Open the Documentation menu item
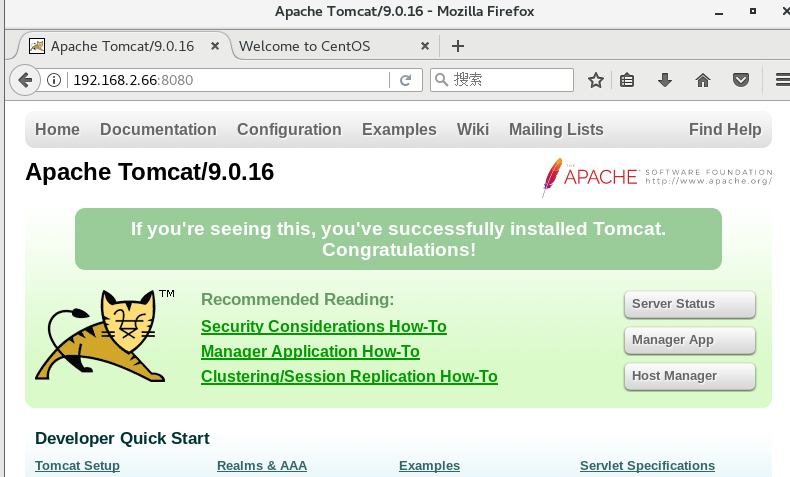This screenshot has width=790, height=477. click(x=158, y=129)
